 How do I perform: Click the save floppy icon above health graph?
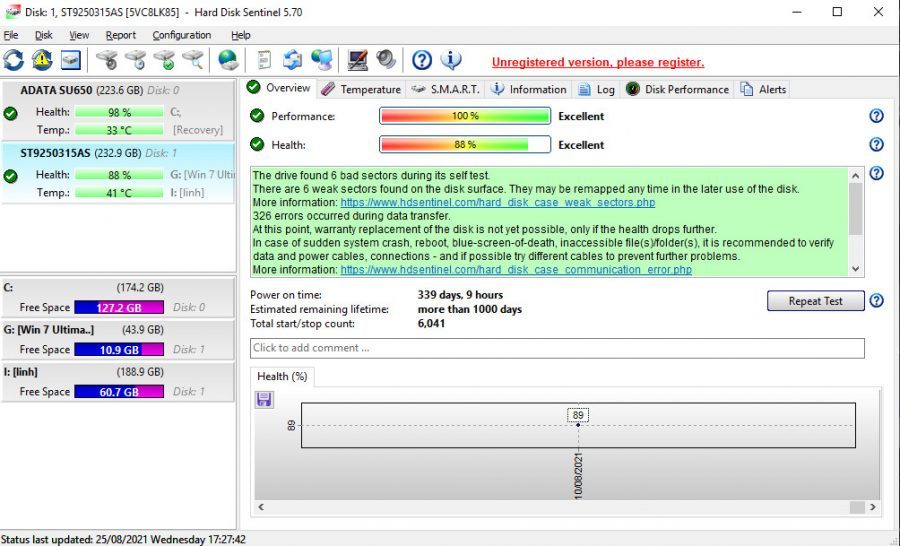click(264, 399)
